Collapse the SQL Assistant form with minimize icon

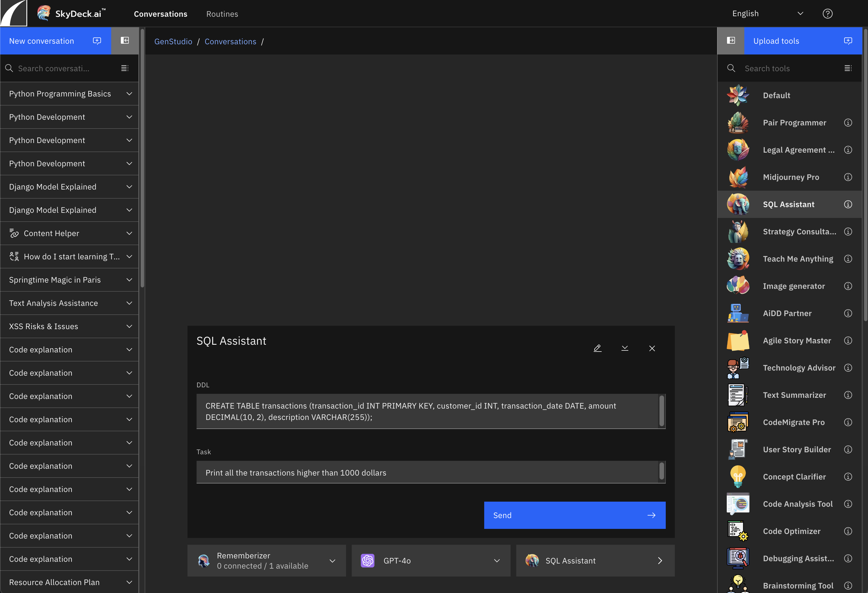[x=625, y=348]
